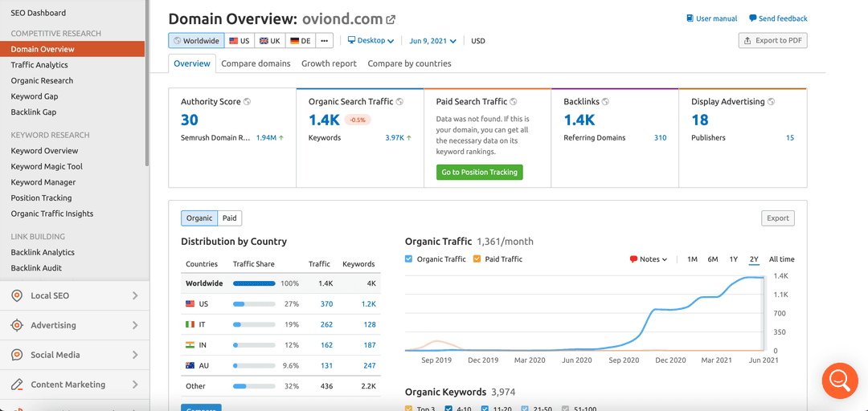Viewport: 868px width, 411px height.
Task: Click the Australia flag in country table
Action: pos(190,365)
